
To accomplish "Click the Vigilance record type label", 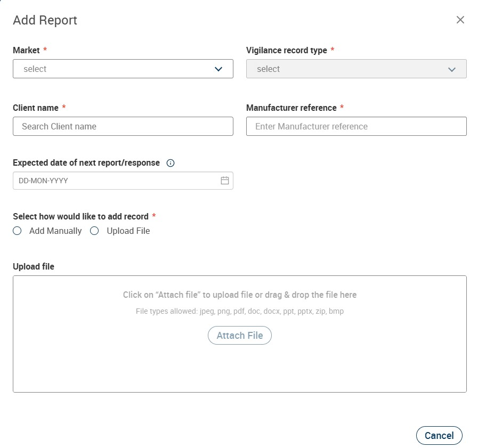I will click(287, 50).
